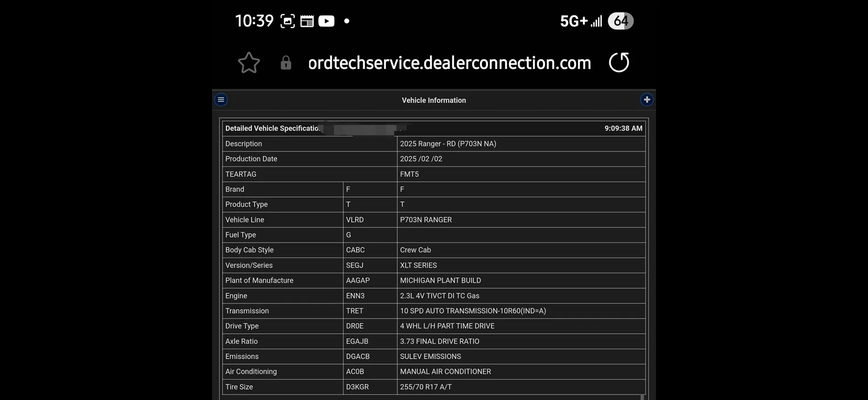
Task: Select the FMT5 teartag value
Action: click(409, 174)
